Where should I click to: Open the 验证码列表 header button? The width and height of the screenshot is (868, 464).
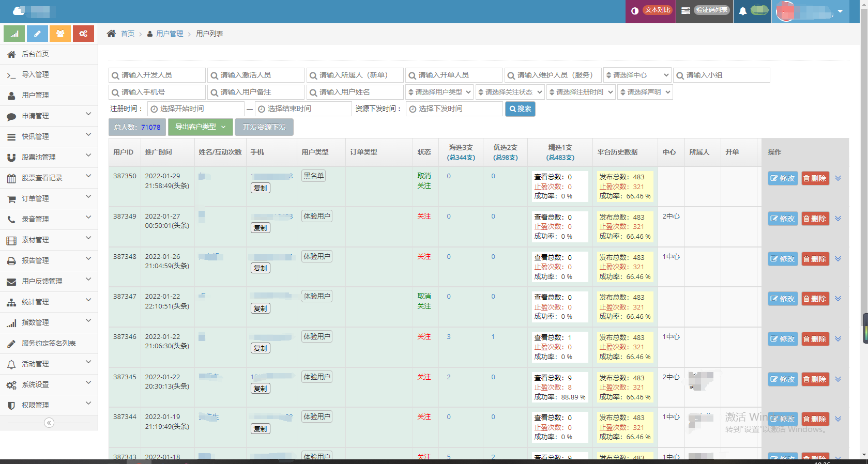705,10
